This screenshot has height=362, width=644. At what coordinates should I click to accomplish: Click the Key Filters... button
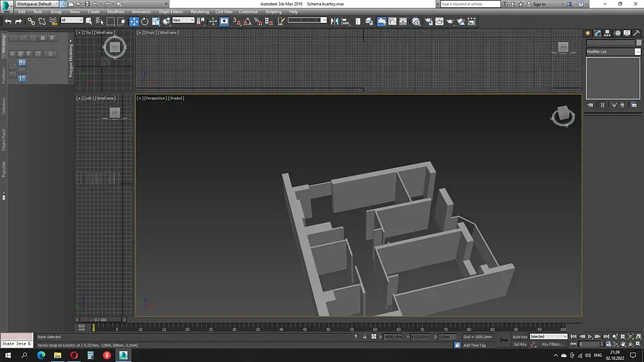tap(552, 345)
